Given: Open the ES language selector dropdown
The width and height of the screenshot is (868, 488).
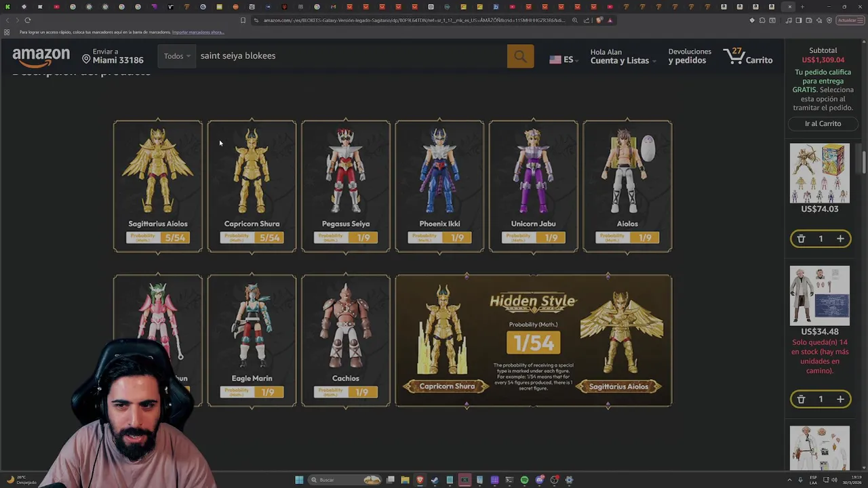Looking at the screenshot, I should click(x=564, y=60).
